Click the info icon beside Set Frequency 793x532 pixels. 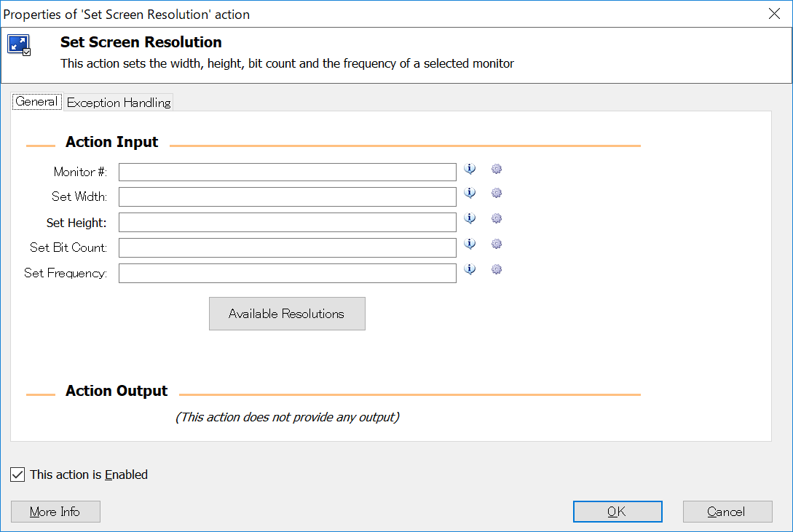tap(470, 269)
